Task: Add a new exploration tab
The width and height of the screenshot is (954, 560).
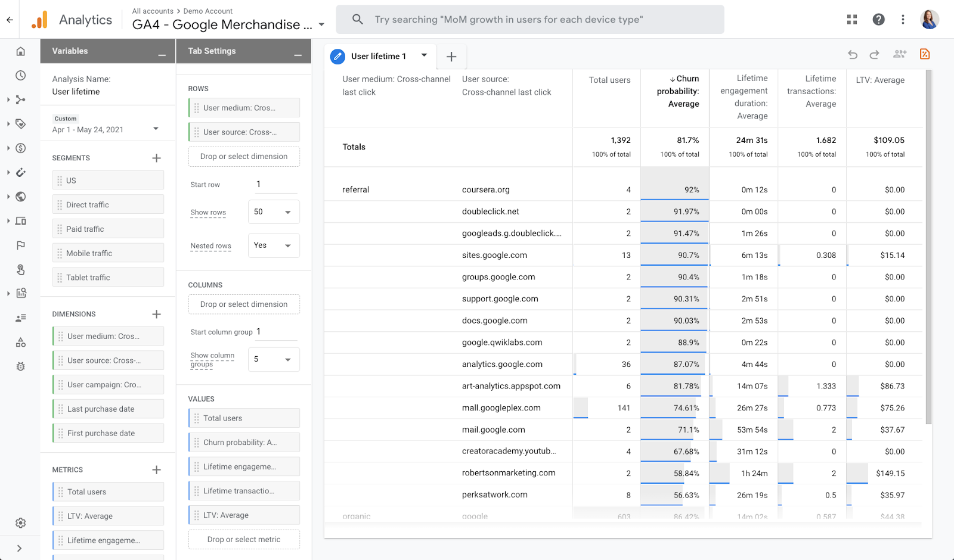Action: point(451,57)
